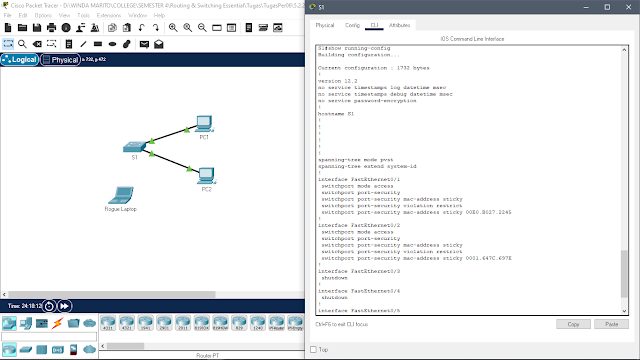This screenshot has height=360, width=640.
Task: Select the PC2 device
Action: coord(207,176)
